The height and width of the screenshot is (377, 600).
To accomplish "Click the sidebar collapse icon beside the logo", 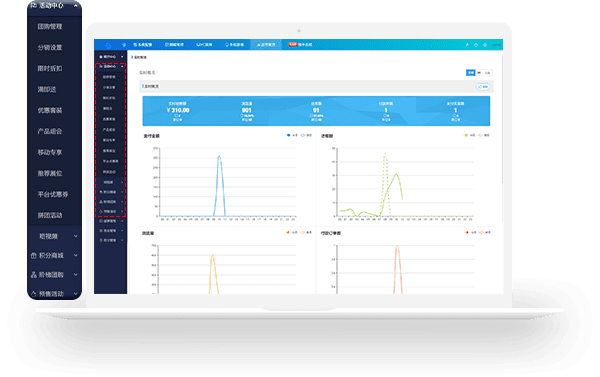I will tap(124, 45).
